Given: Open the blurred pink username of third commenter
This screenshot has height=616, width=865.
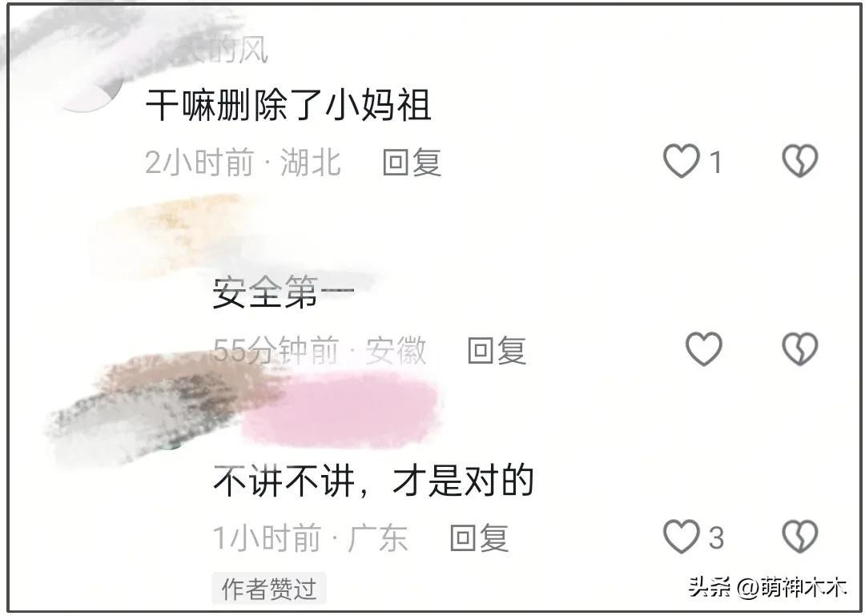Looking at the screenshot, I should click(341, 409).
